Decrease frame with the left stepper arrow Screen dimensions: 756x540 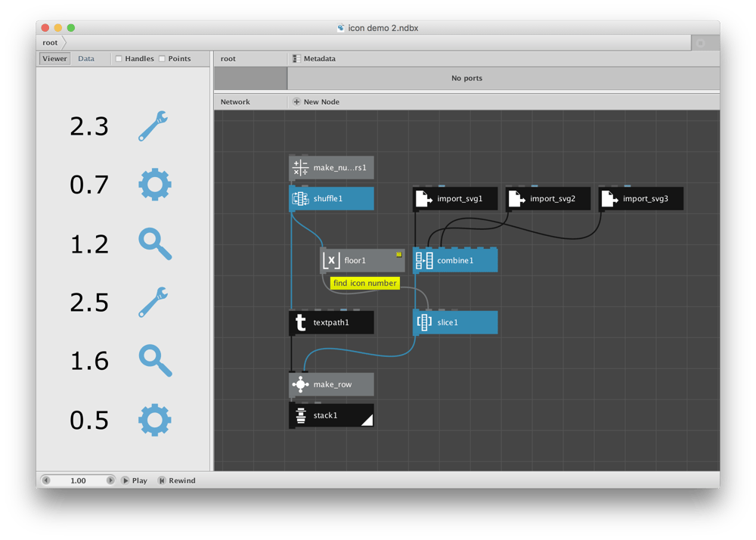[46, 480]
